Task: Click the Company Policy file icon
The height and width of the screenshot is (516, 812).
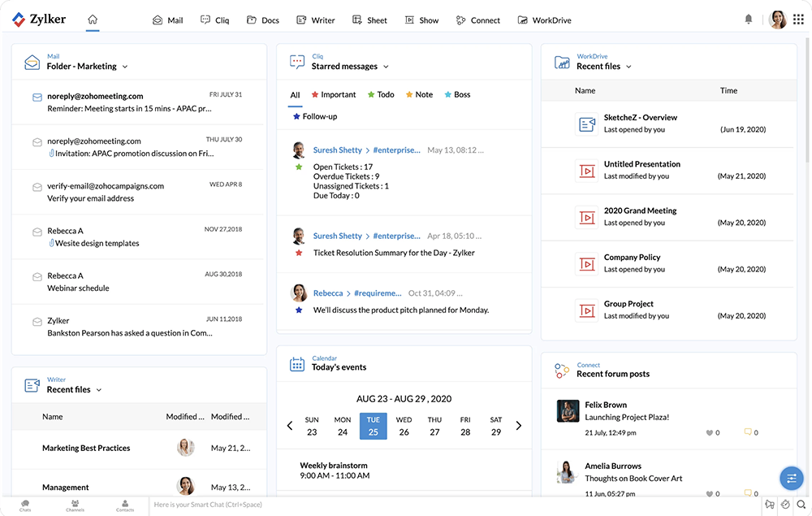Action: [x=587, y=264]
